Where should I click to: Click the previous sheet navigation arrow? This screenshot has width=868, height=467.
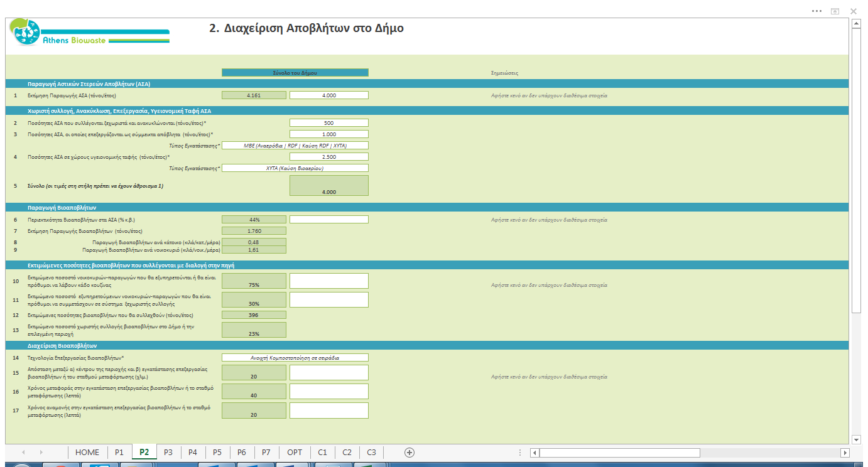click(23, 452)
